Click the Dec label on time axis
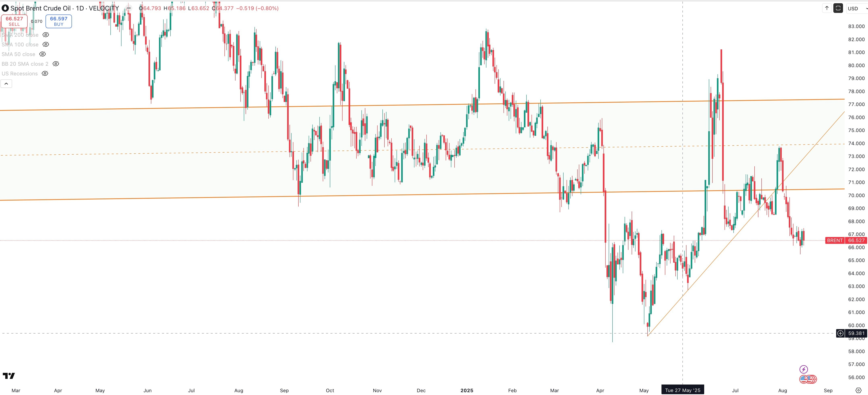This screenshot has width=868, height=395. pyautogui.click(x=421, y=390)
